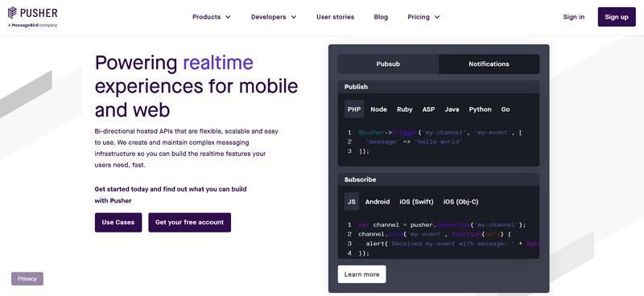Click the Publish section header

click(x=439, y=87)
